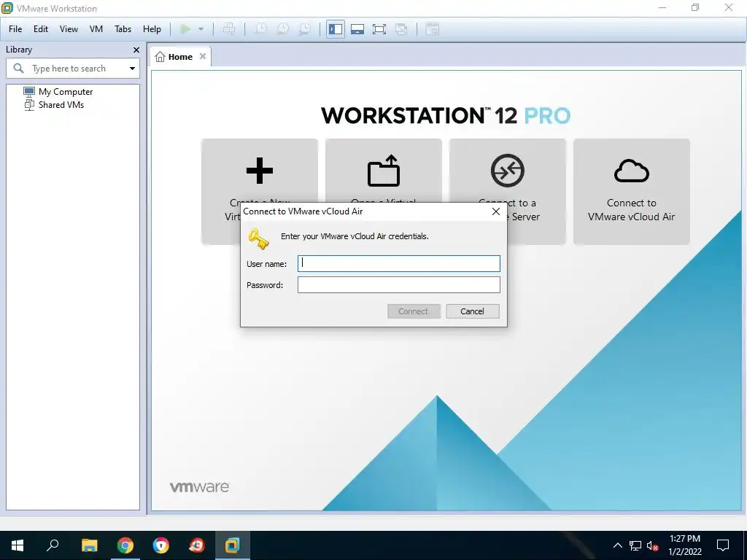Image resolution: width=747 pixels, height=560 pixels.
Task: Click the Full Screen mode icon
Action: (x=379, y=29)
